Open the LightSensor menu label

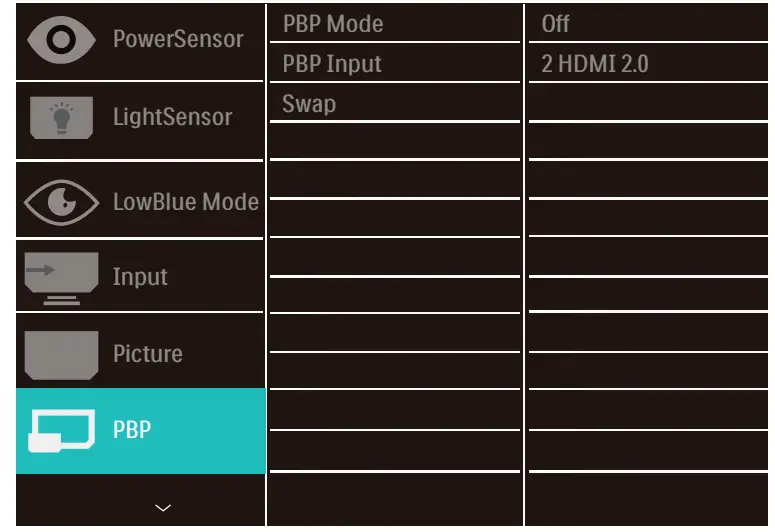[172, 117]
